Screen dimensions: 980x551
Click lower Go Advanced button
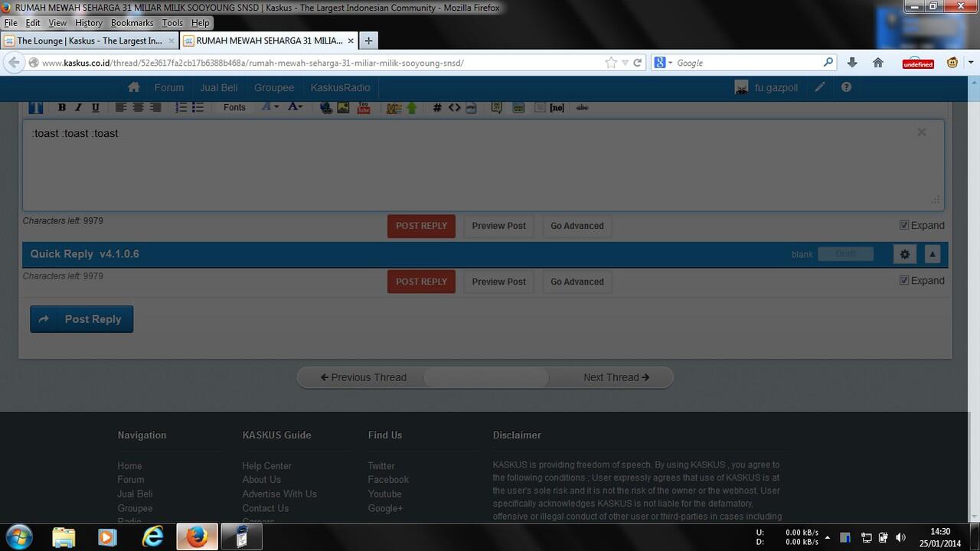577,282
